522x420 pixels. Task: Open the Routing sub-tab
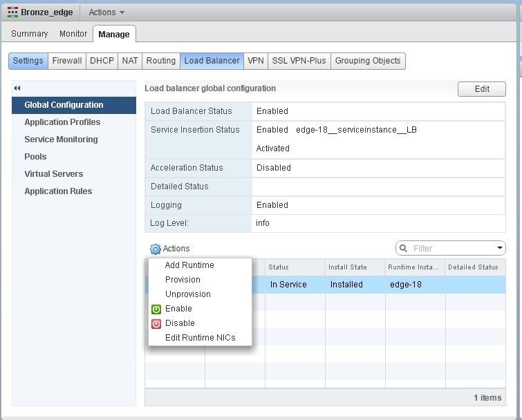point(161,61)
